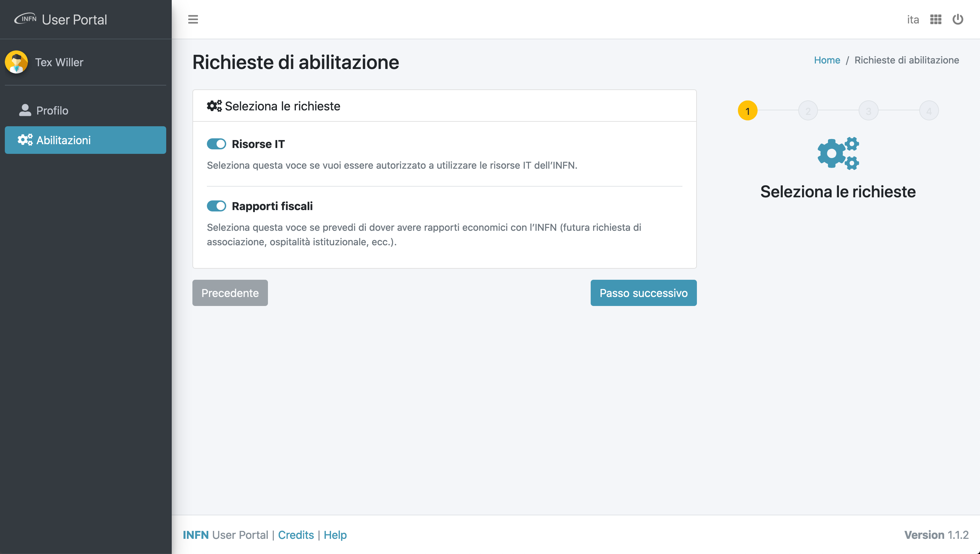Expand step 3 in progress indicator
980x554 pixels.
click(x=868, y=110)
